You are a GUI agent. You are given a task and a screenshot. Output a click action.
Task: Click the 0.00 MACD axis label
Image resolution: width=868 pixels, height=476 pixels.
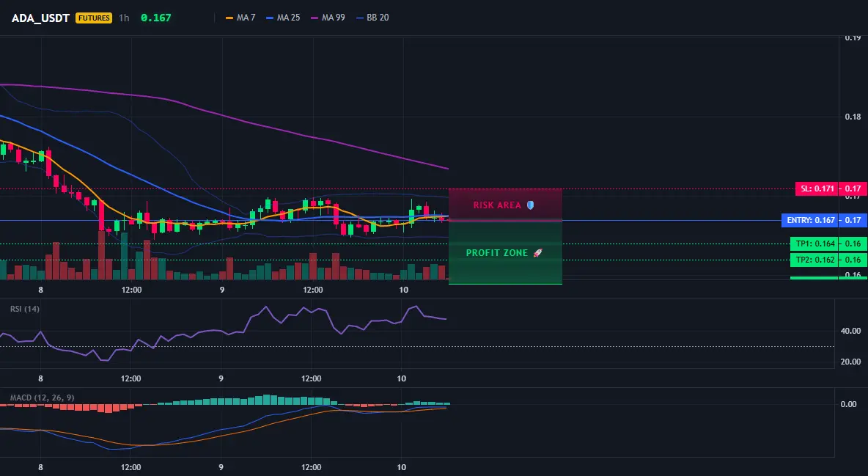(x=849, y=404)
